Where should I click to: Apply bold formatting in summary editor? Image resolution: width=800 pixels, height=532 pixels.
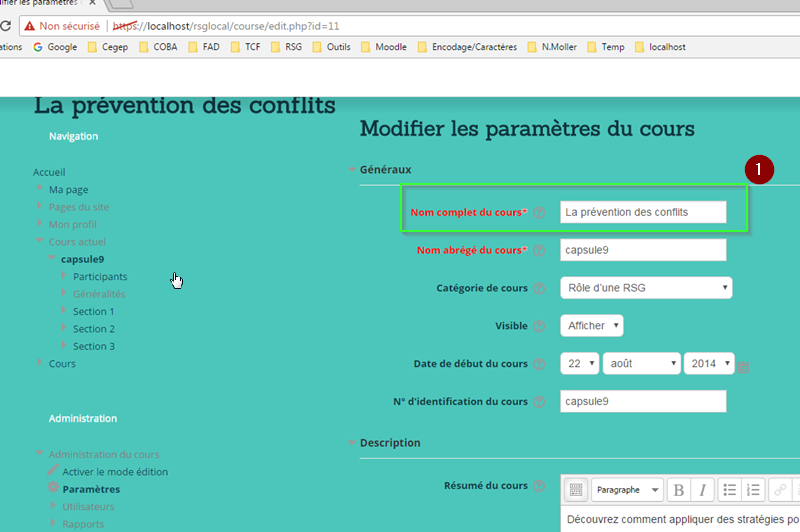679,490
